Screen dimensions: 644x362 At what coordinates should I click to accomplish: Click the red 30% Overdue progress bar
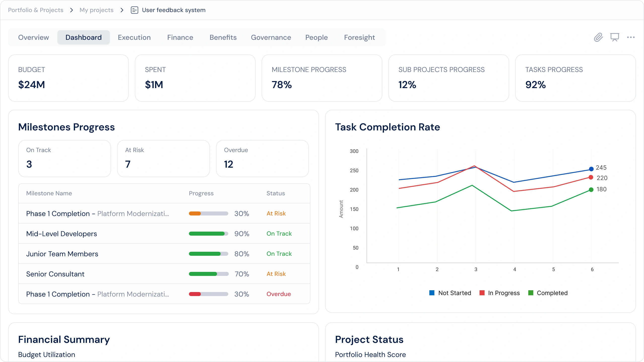209,294
